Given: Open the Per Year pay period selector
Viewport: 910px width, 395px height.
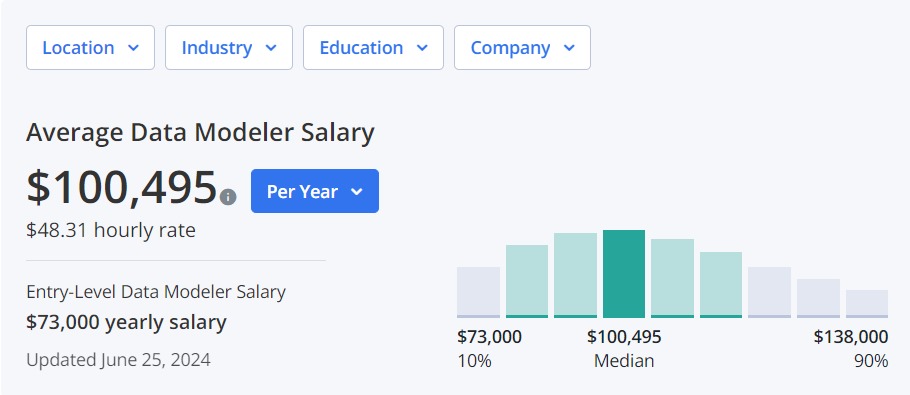Looking at the screenshot, I should (x=315, y=191).
